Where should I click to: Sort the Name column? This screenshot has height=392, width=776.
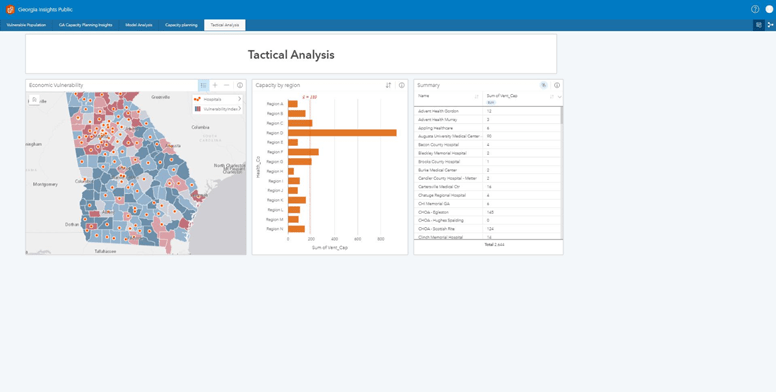477,97
